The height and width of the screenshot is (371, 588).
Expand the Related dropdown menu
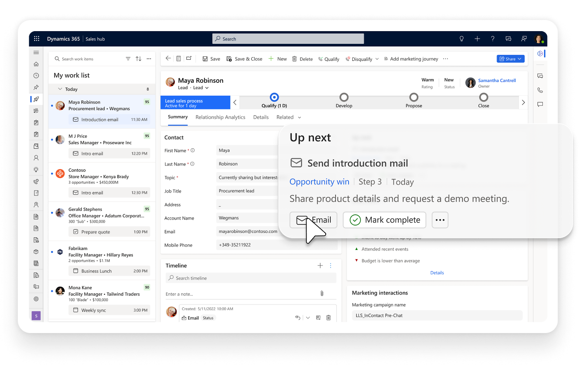pyautogui.click(x=289, y=117)
